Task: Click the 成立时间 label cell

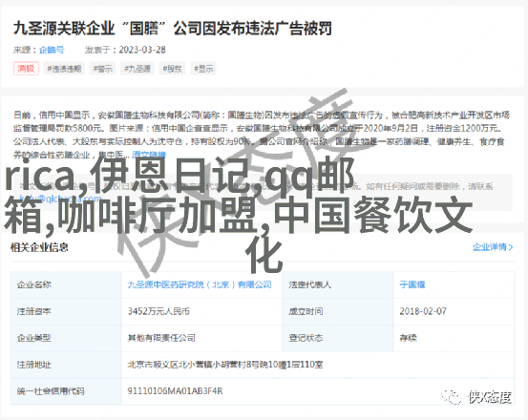Action: pyautogui.click(x=338, y=311)
